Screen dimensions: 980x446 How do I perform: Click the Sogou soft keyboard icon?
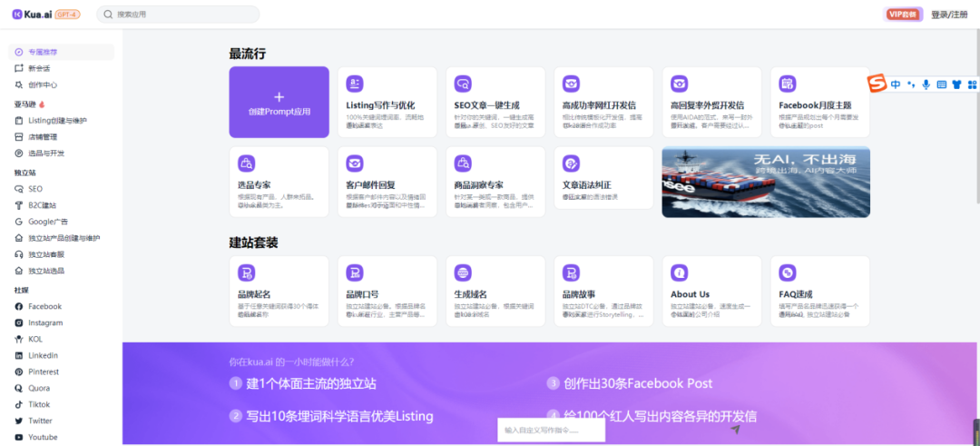click(x=942, y=84)
